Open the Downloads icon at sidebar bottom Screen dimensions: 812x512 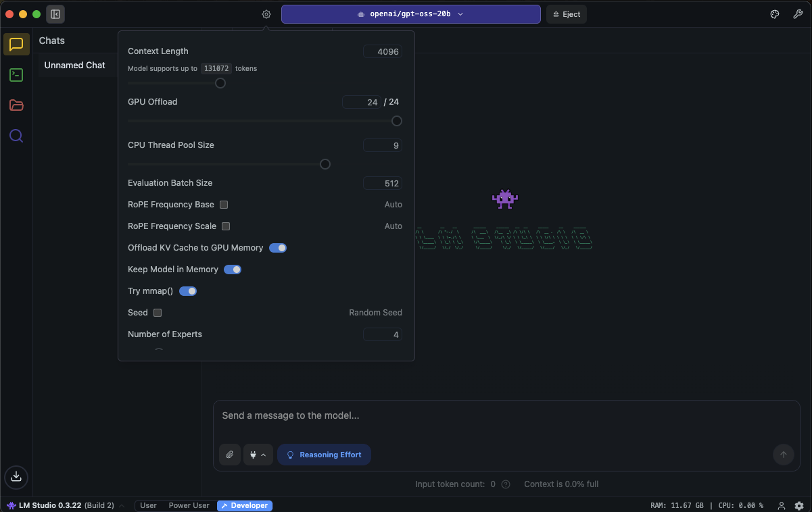coord(16,476)
